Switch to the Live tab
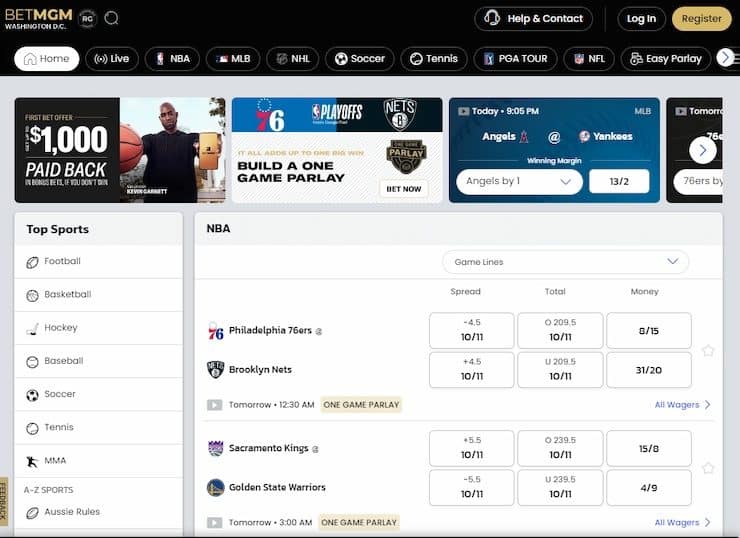This screenshot has width=740, height=538. 112,59
